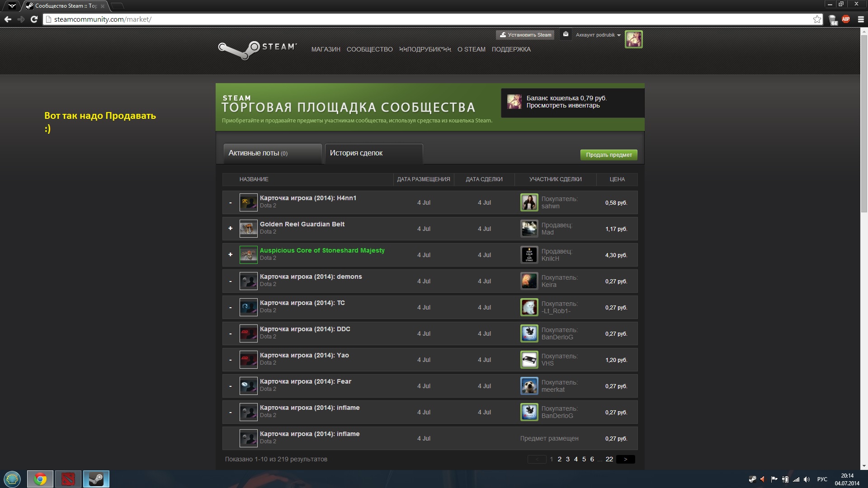Open Dota 2 from taskbar
The height and width of the screenshot is (488, 868).
[x=68, y=479]
